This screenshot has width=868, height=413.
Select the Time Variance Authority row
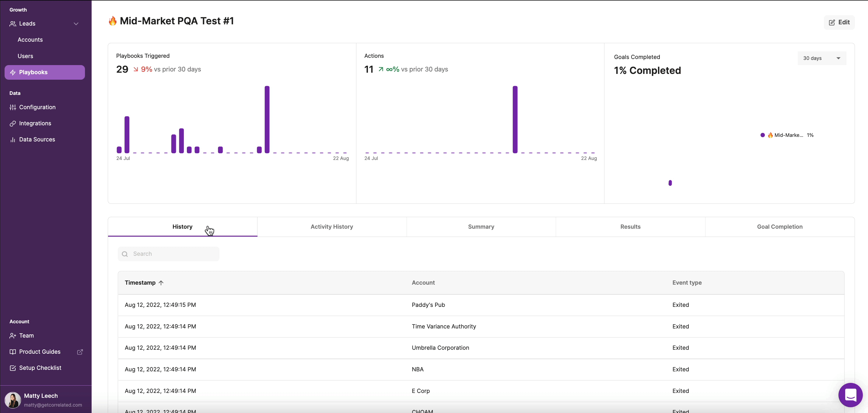click(481, 327)
